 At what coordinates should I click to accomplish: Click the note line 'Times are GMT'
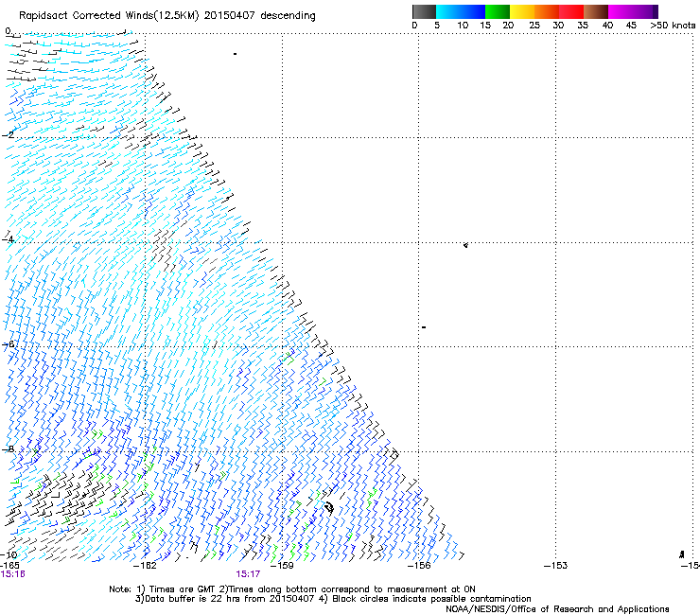183,589
